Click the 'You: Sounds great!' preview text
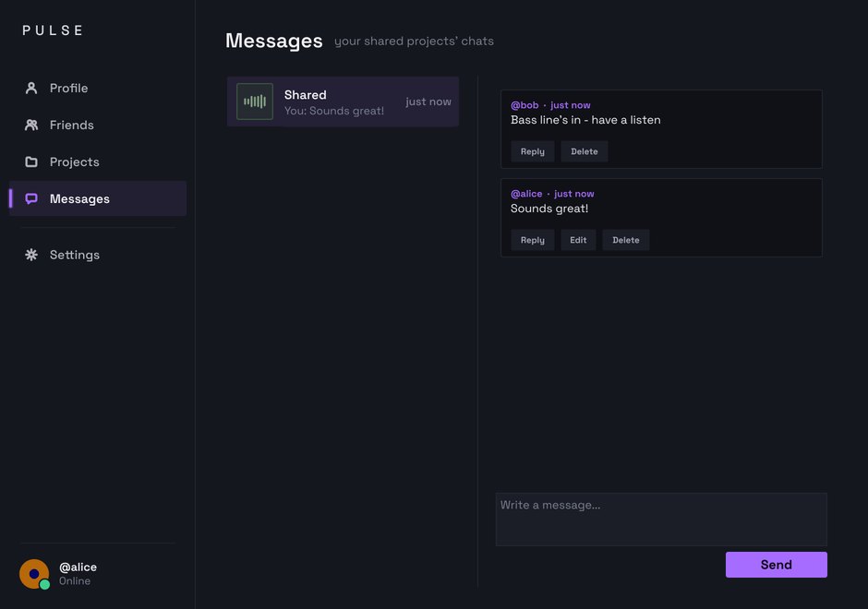 [x=333, y=111]
